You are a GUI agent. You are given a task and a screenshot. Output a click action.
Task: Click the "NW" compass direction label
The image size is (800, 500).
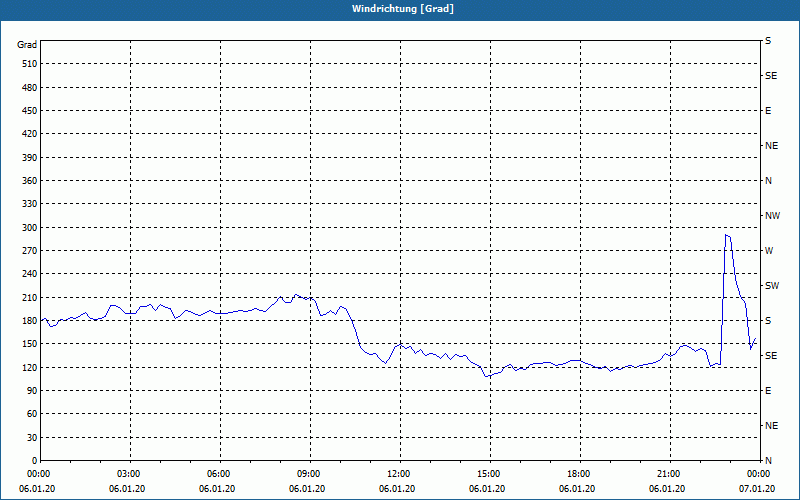tap(772, 216)
